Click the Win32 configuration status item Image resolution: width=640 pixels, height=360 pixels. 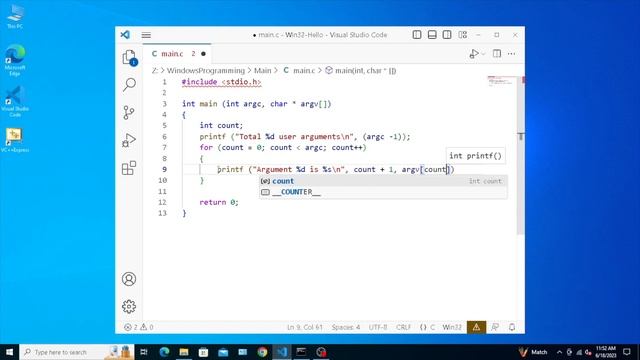(x=452, y=327)
